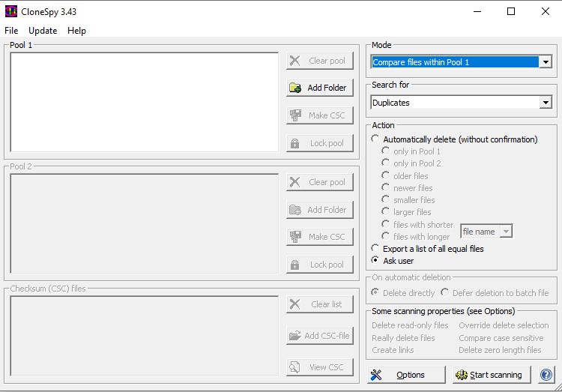Click inside the Pool 2 folder list

(x=145, y=224)
